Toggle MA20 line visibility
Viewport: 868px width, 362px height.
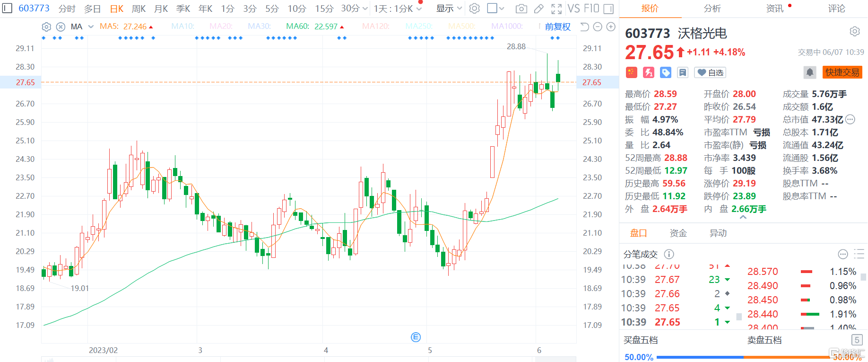point(221,26)
